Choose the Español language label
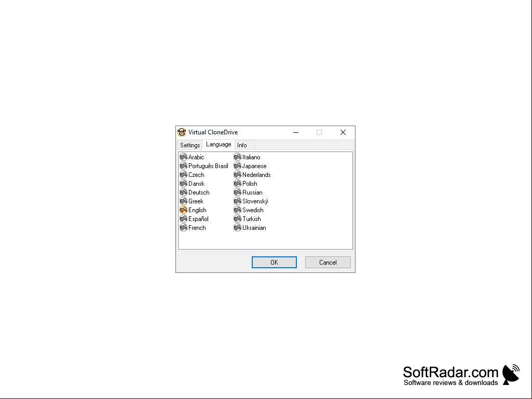Screen dimensions: 532x399 pos(198,219)
